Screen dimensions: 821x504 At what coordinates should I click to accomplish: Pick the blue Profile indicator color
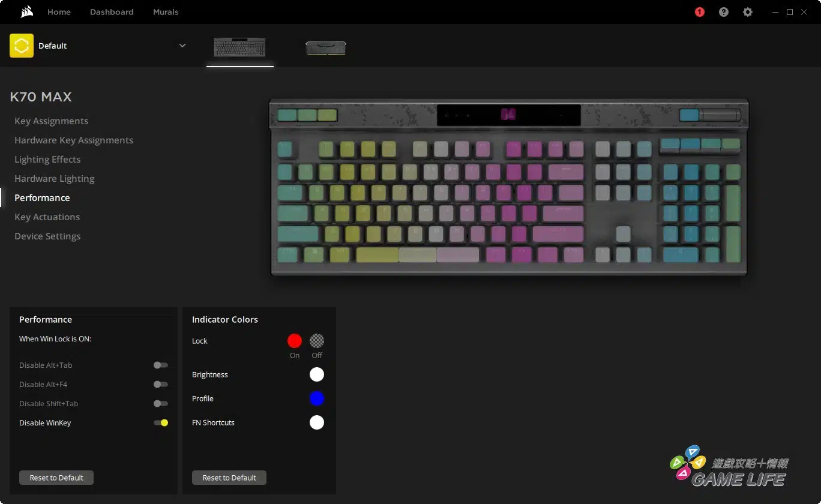tap(317, 398)
